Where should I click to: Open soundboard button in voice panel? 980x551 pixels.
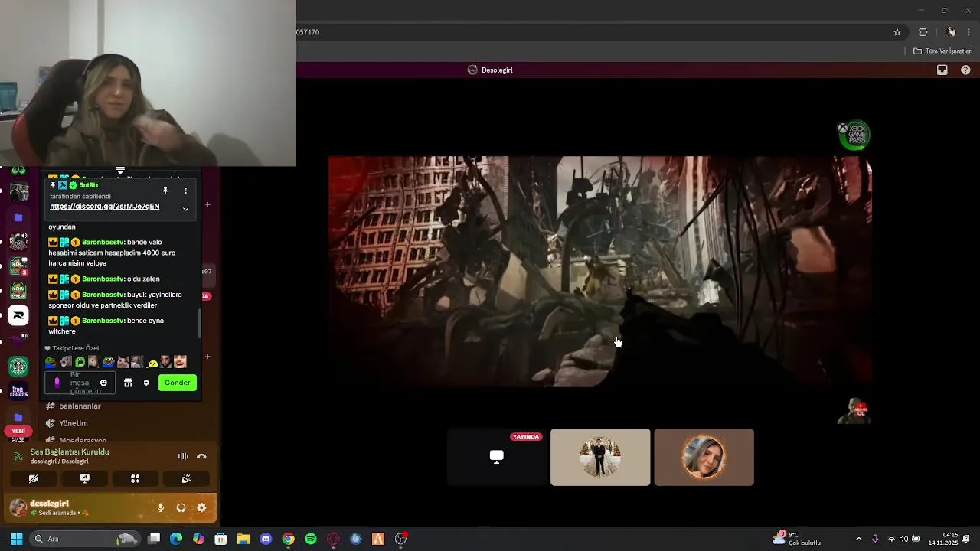186,478
